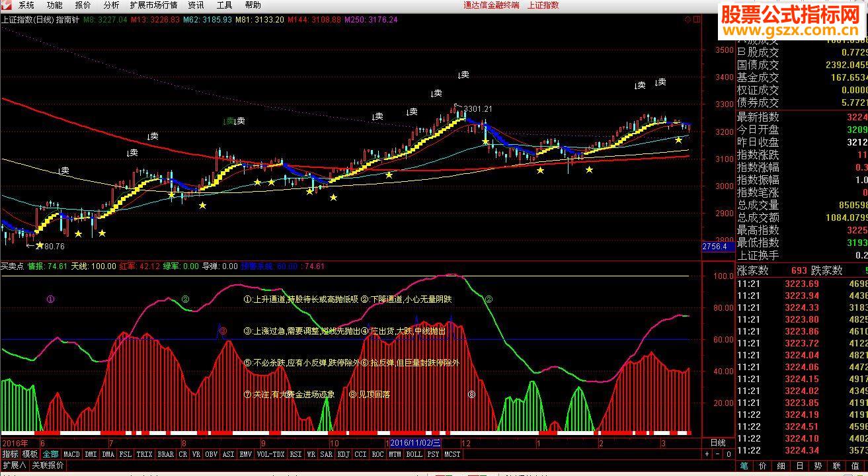Open the 系统 menu
The height and width of the screenshot is (476, 868).
tap(26, 5)
